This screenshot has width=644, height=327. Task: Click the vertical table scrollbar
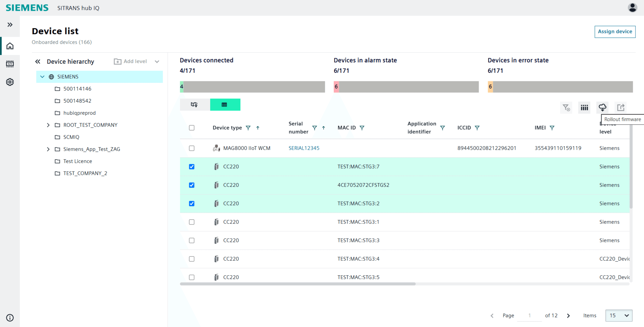click(631, 166)
